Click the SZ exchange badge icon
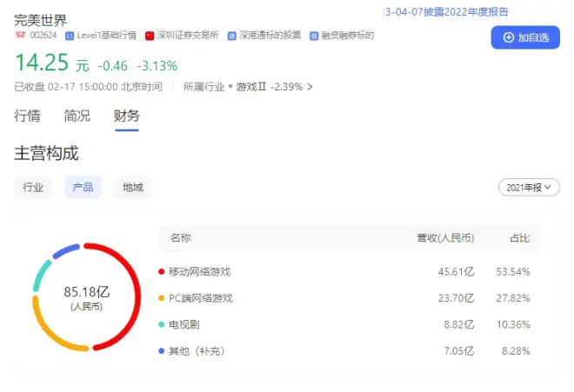The height and width of the screenshot is (392, 574). point(20,36)
